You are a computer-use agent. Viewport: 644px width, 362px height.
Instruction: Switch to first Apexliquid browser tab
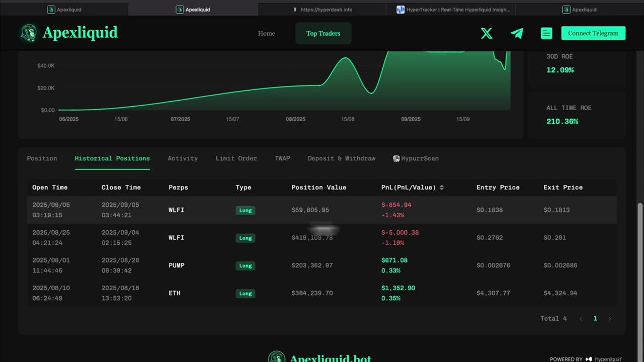64,10
